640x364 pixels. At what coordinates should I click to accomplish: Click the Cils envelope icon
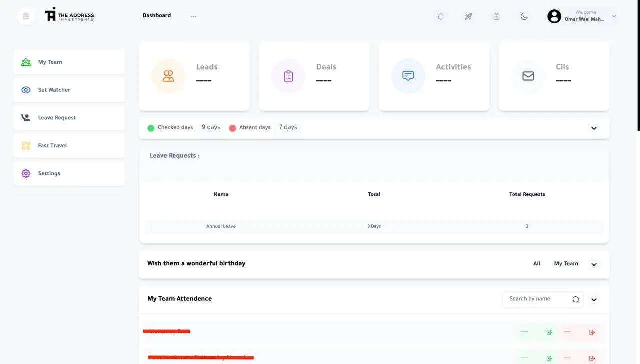pos(528,76)
